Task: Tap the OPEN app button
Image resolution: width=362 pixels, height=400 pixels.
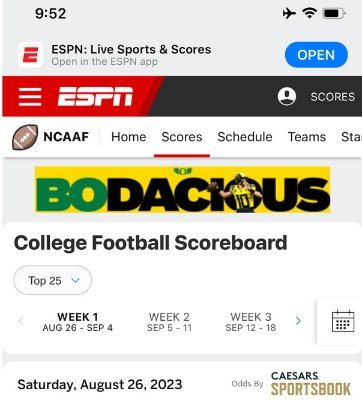Action: coord(316,55)
